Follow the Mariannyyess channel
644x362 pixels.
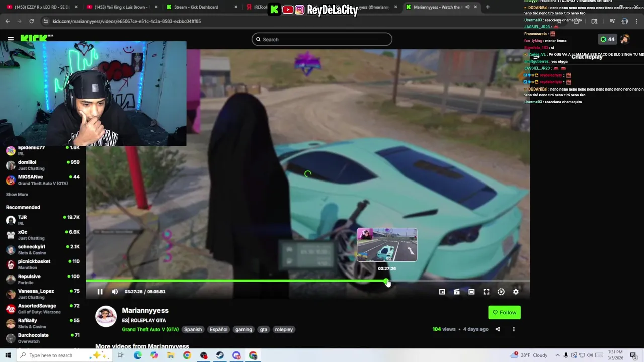pos(504,312)
